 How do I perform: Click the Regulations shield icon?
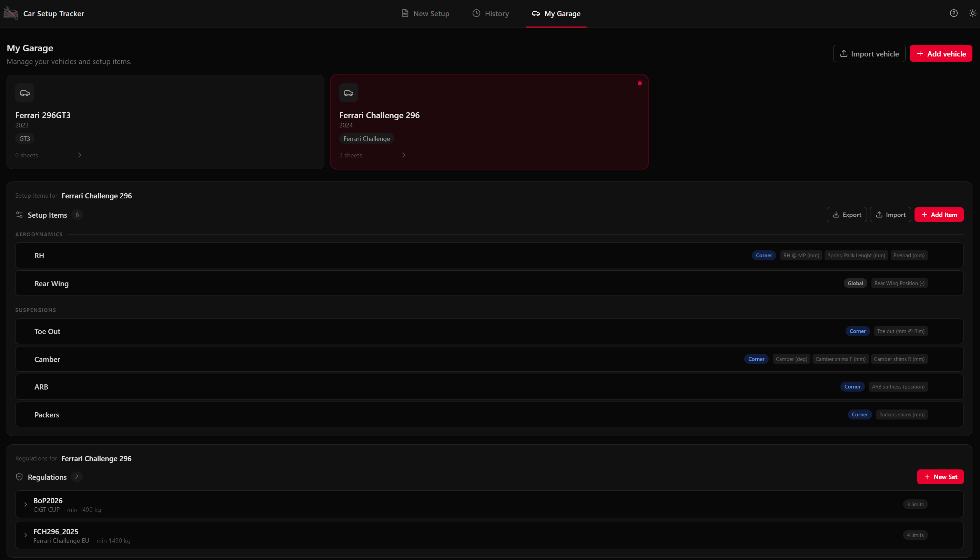19,477
